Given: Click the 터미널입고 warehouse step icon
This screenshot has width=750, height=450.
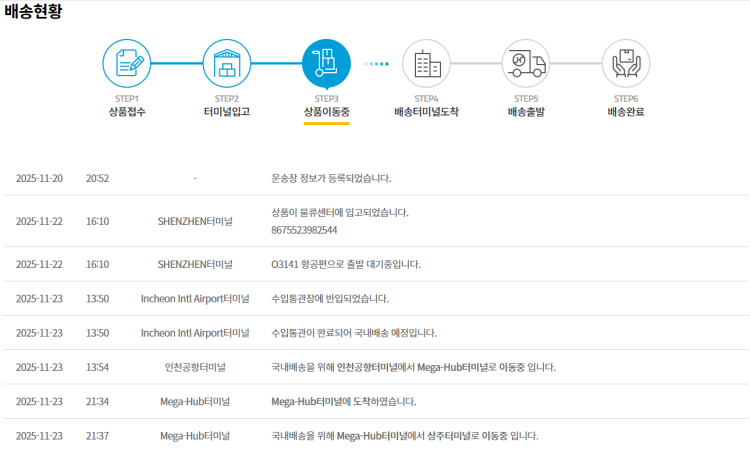Looking at the screenshot, I should 227,64.
